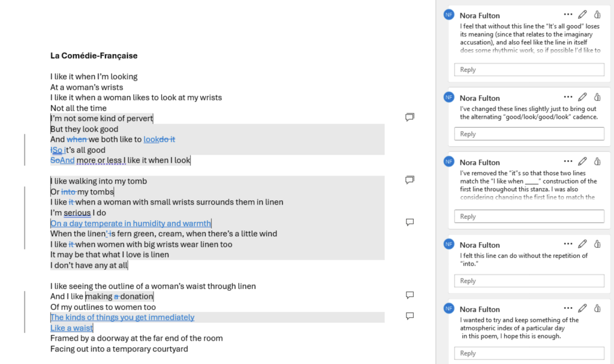Open more options on the cadence comment

(568, 97)
